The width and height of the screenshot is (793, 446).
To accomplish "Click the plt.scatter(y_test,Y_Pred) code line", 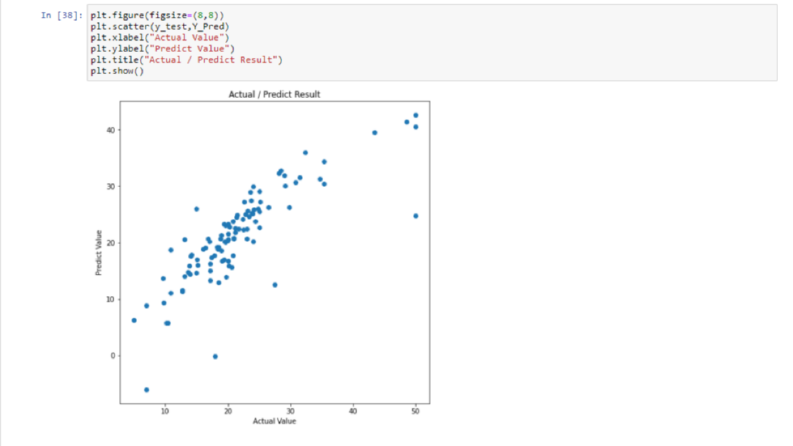I will [160, 26].
